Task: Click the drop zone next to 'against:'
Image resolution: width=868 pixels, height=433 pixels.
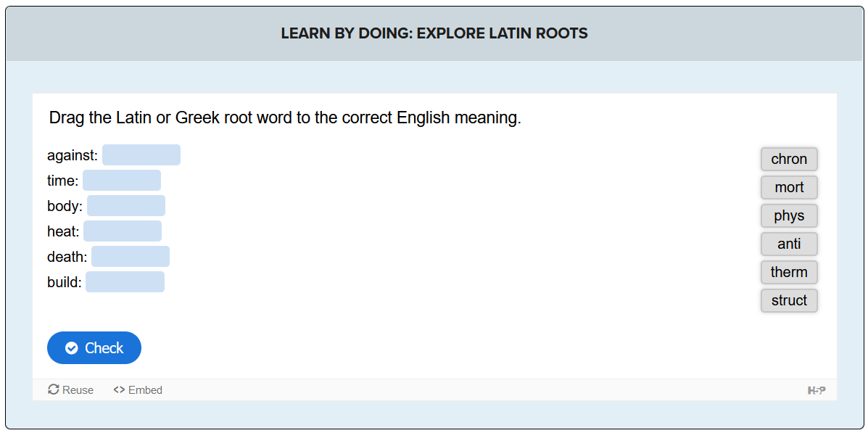Action: point(141,155)
